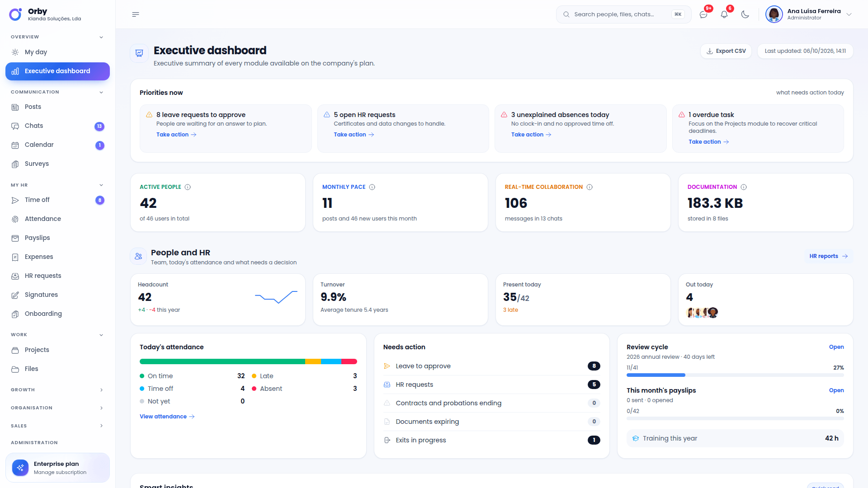Open This month's payslips link

click(x=836, y=390)
